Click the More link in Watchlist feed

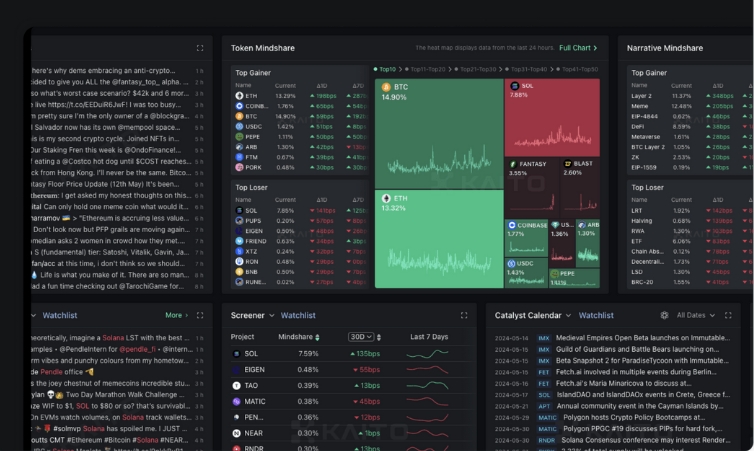[176, 315]
